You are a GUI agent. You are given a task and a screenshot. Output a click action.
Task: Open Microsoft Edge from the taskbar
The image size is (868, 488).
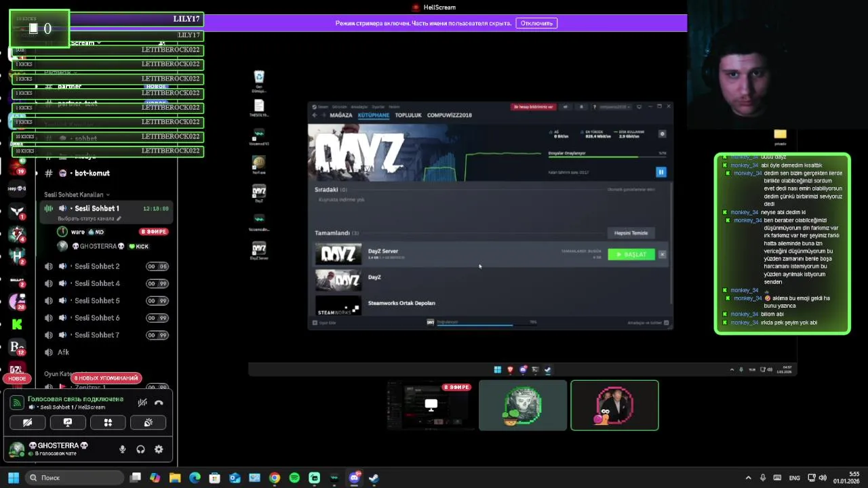click(x=195, y=478)
